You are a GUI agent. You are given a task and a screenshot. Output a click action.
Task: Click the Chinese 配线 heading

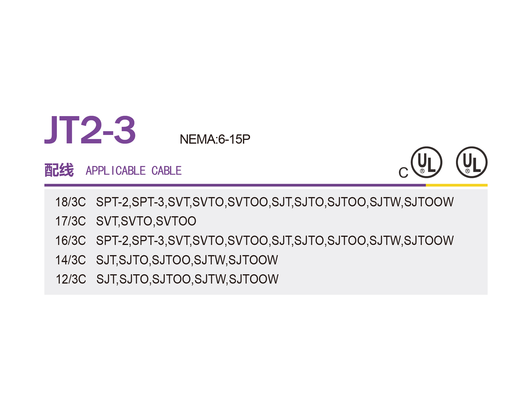coord(59,170)
